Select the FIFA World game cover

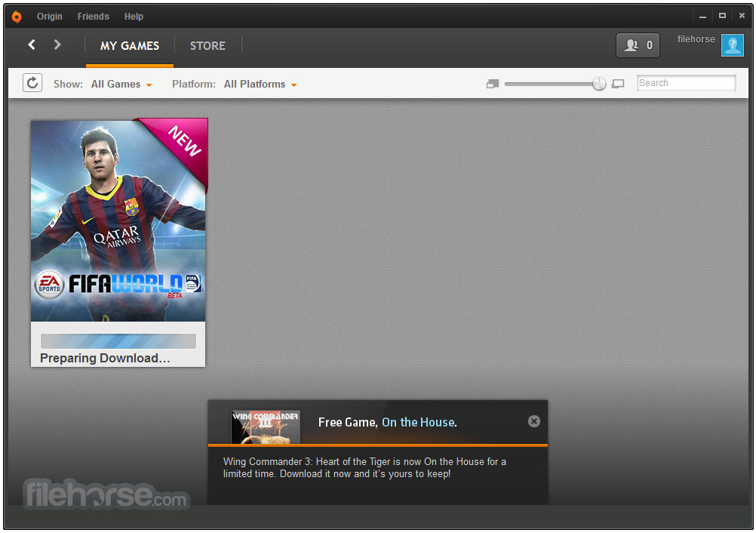[118, 221]
